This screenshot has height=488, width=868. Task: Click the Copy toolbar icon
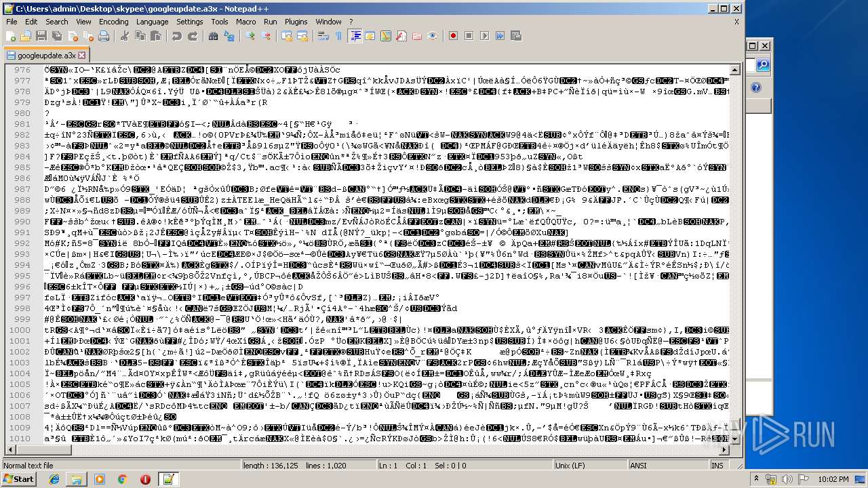pos(140,35)
